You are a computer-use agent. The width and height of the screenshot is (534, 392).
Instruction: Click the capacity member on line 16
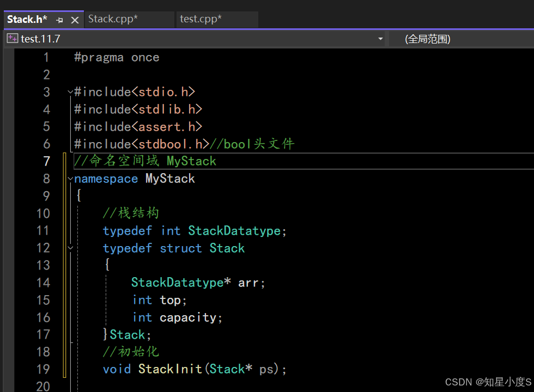point(189,317)
